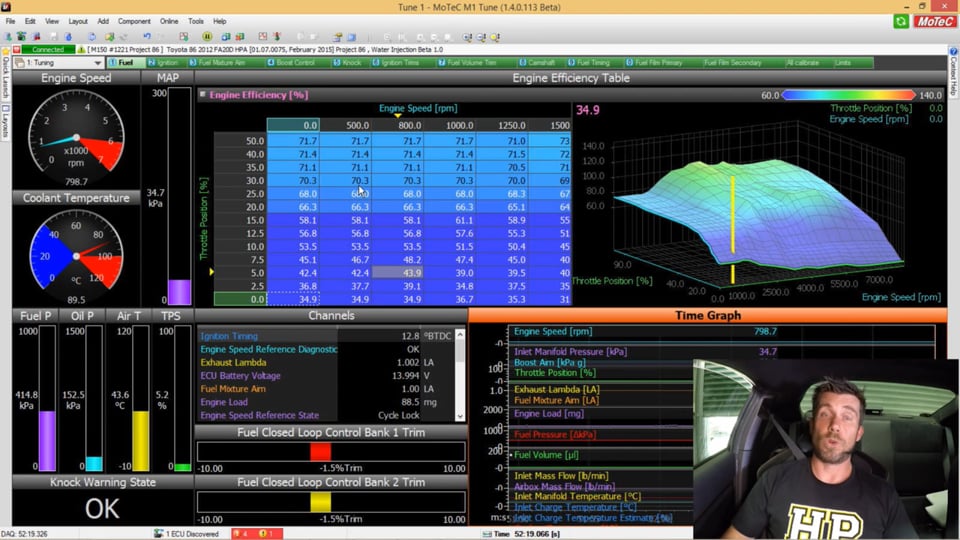Click the application icon in the title bar

(6, 7)
